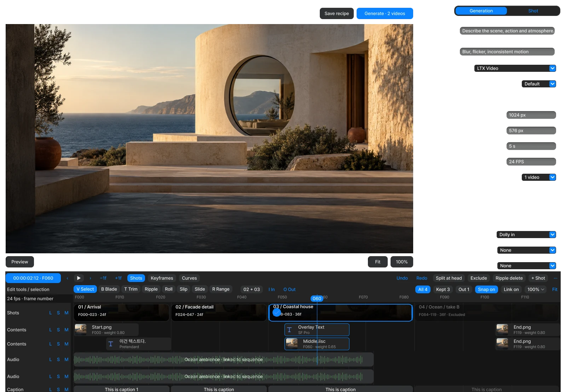Switch to the Shot tab
Image resolution: width=566 pixels, height=392 pixels.
click(533, 11)
